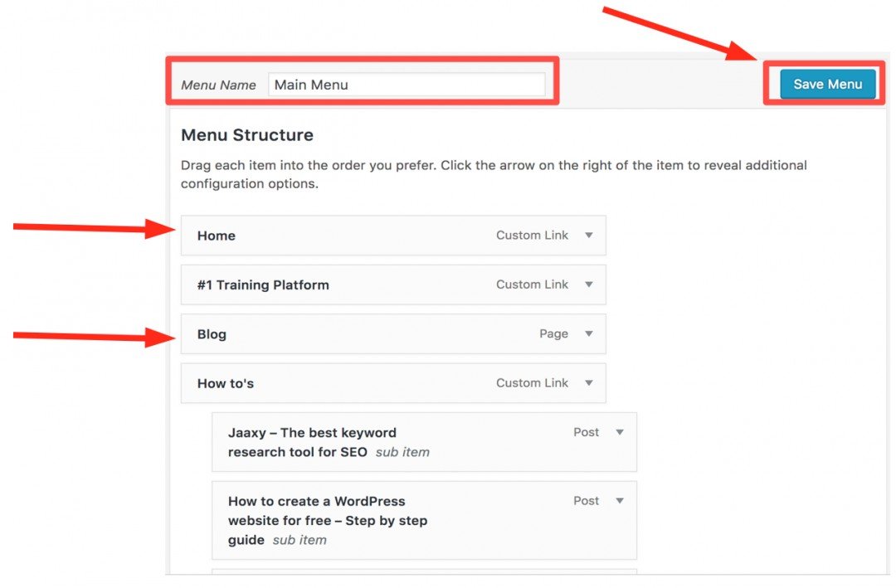Click the Main Menu text in the name box
The width and height of the screenshot is (896, 588).
[311, 84]
